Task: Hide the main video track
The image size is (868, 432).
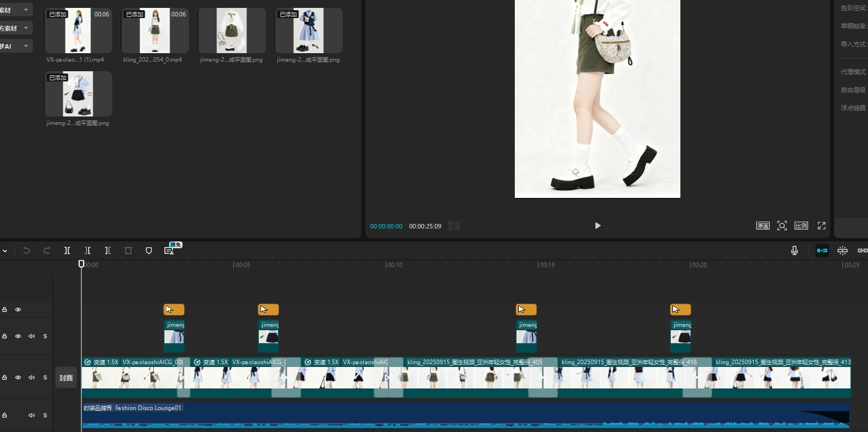Action: [18, 378]
